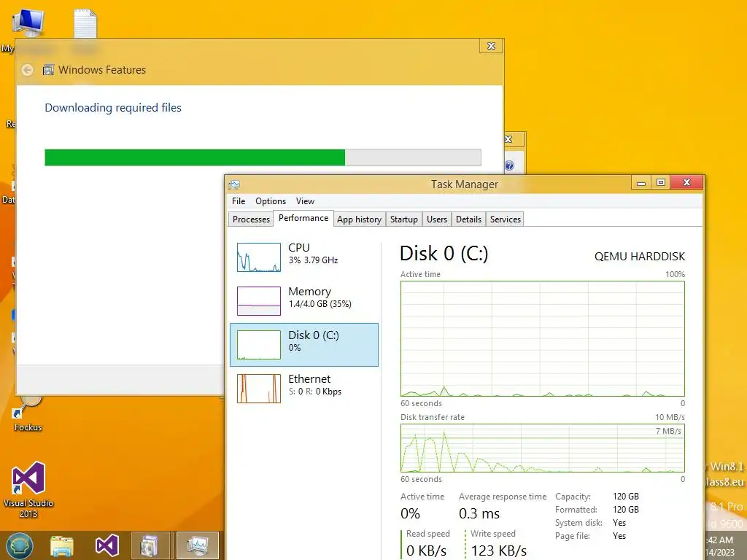The height and width of the screenshot is (560, 747).
Task: Click the Disk active time graph
Action: [543, 338]
